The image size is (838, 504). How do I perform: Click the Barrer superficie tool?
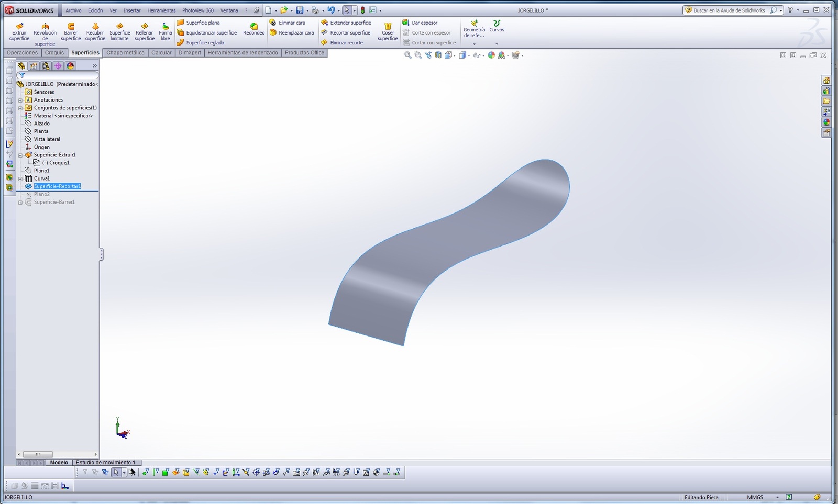[71, 31]
